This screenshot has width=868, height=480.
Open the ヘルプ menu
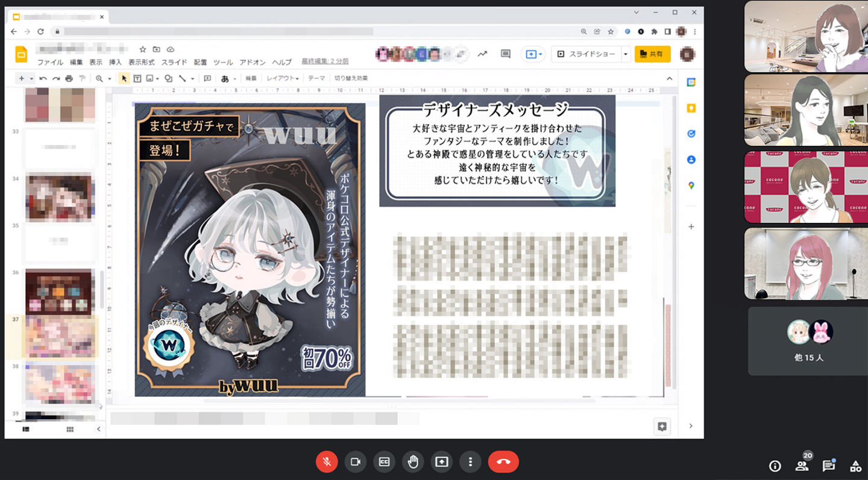281,62
